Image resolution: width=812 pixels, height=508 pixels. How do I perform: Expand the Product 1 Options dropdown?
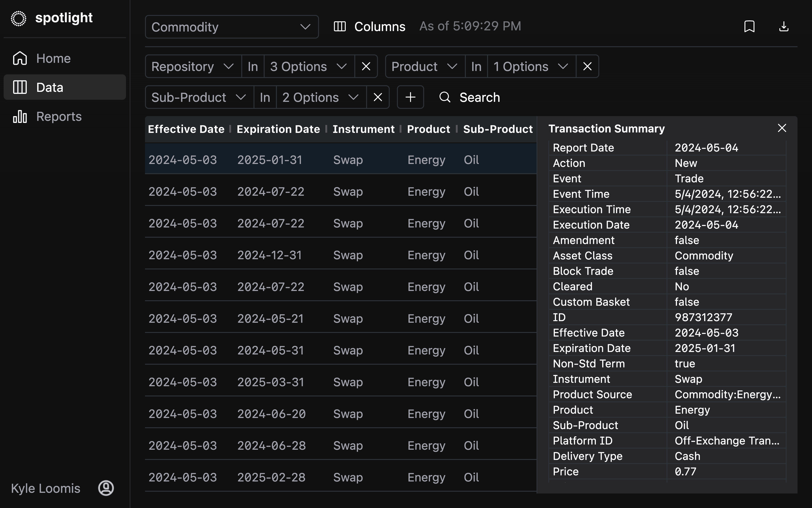[x=532, y=66]
